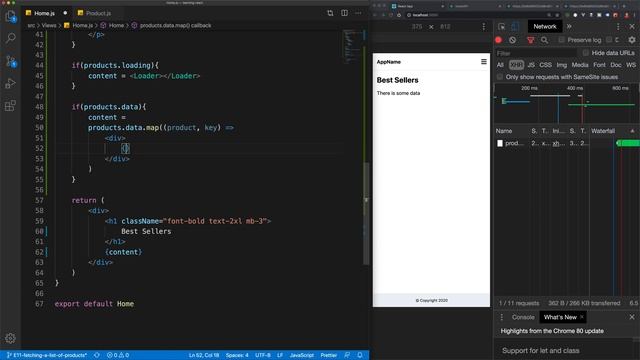640x360 pixels.
Task: Edit the viewport height 812 field
Action: [445, 27]
